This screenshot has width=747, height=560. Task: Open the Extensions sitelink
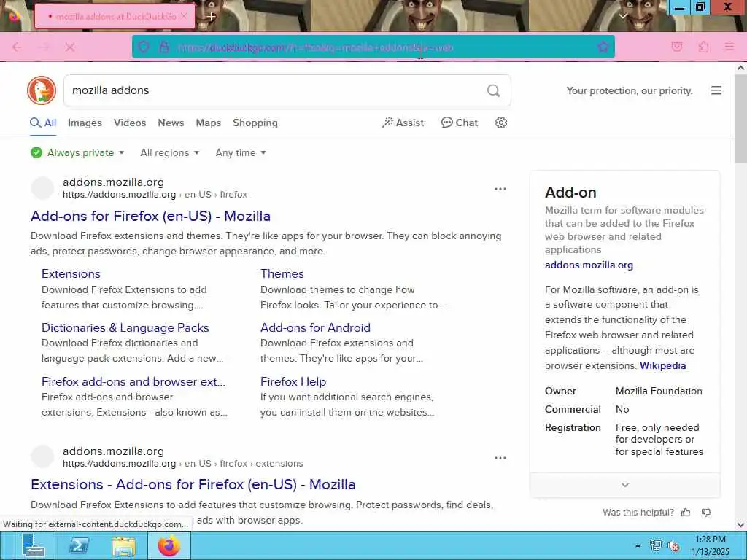pos(71,274)
